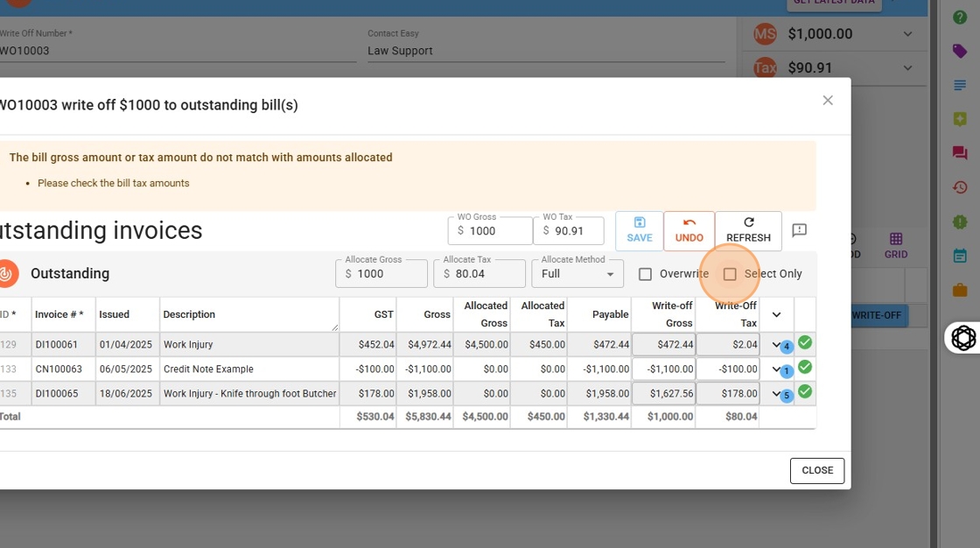Viewport: 980px width, 548px height.
Task: Click the Tax avatar icon
Action: tap(765, 67)
